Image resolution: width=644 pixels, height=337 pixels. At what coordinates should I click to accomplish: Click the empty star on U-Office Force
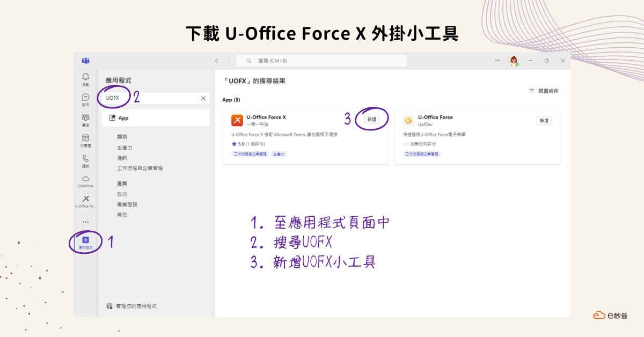[x=406, y=144]
